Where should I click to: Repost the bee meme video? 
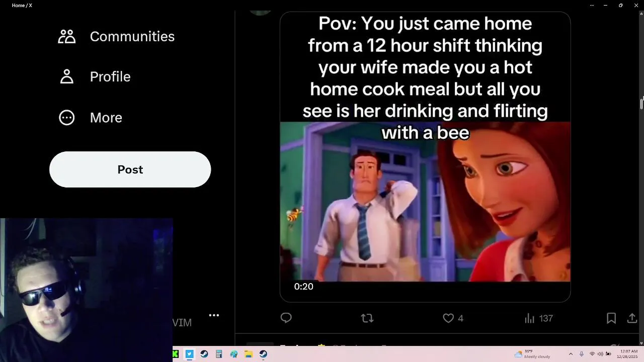coord(367,318)
